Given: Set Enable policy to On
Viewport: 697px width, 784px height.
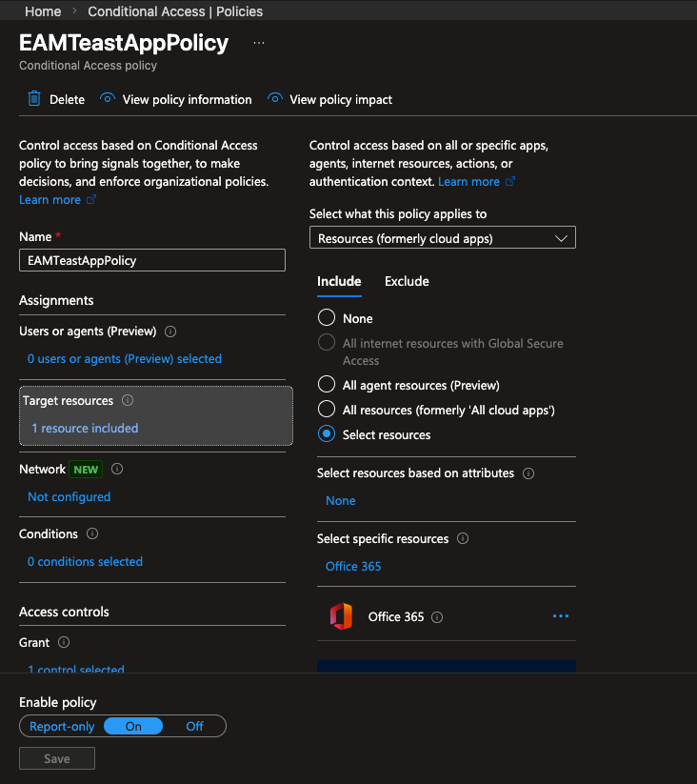Looking at the screenshot, I should coord(133,726).
